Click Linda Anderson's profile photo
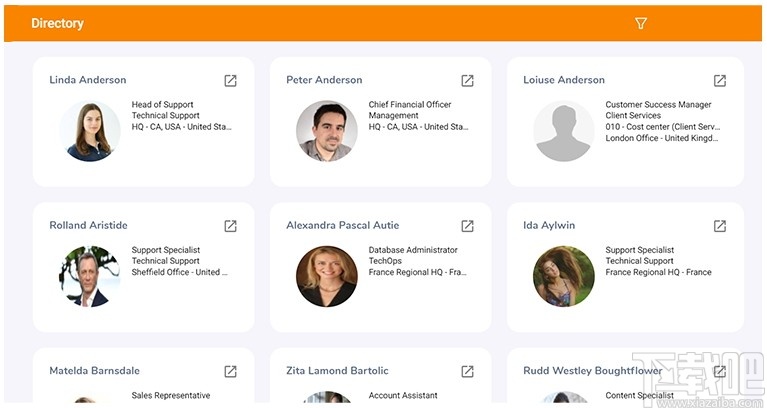Screen dimensions: 767x408 click(x=89, y=131)
